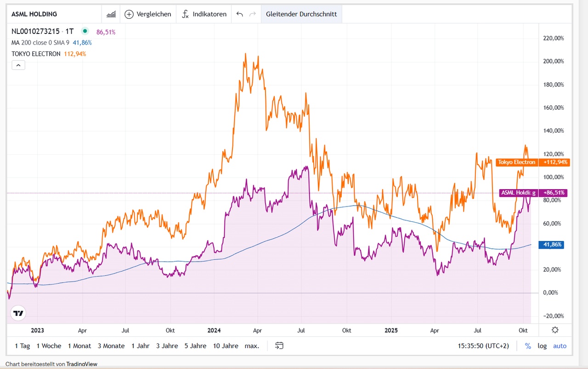This screenshot has width=588, height=369.
Task: Click the Gleitender Durchschnitt button
Action: pos(301,14)
